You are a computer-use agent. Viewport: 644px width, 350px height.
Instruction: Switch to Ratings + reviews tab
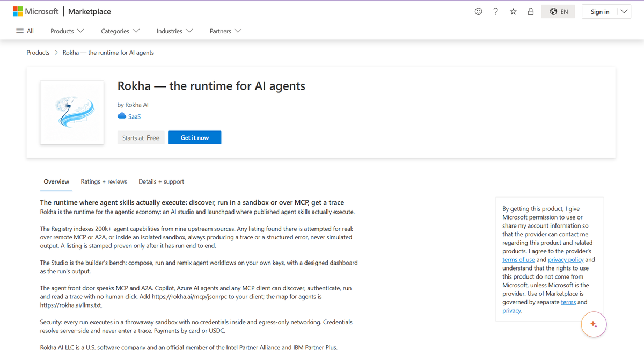tap(104, 181)
